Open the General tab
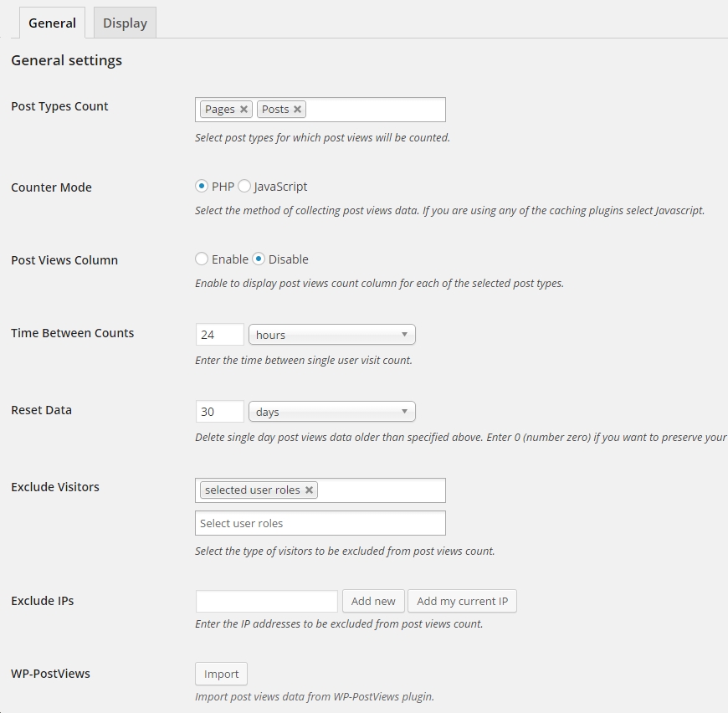728x713 pixels. (52, 23)
